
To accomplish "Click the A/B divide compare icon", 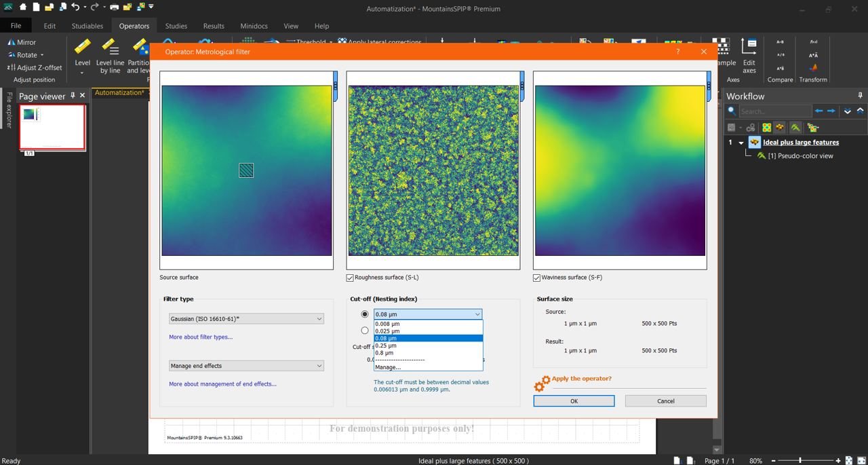I will (x=780, y=55).
